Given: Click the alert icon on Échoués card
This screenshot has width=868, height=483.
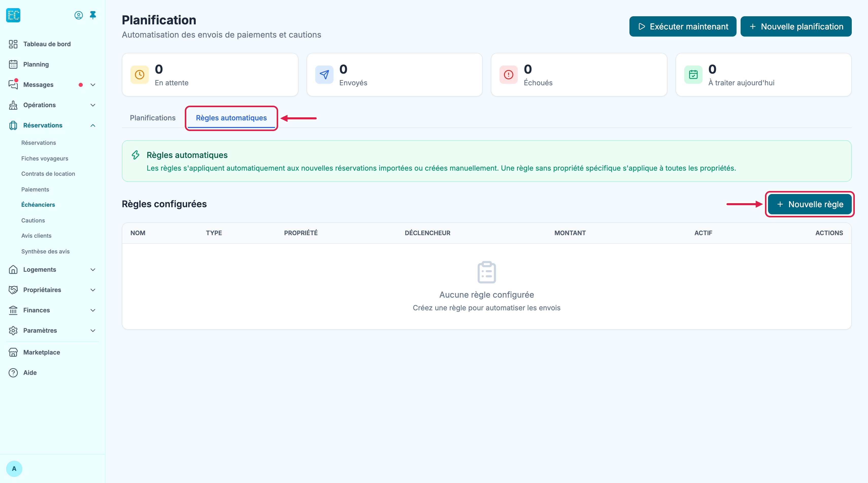Looking at the screenshot, I should tap(508, 74).
